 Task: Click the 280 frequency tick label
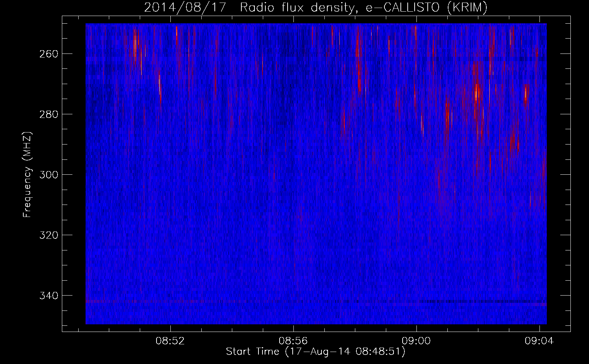(48, 114)
